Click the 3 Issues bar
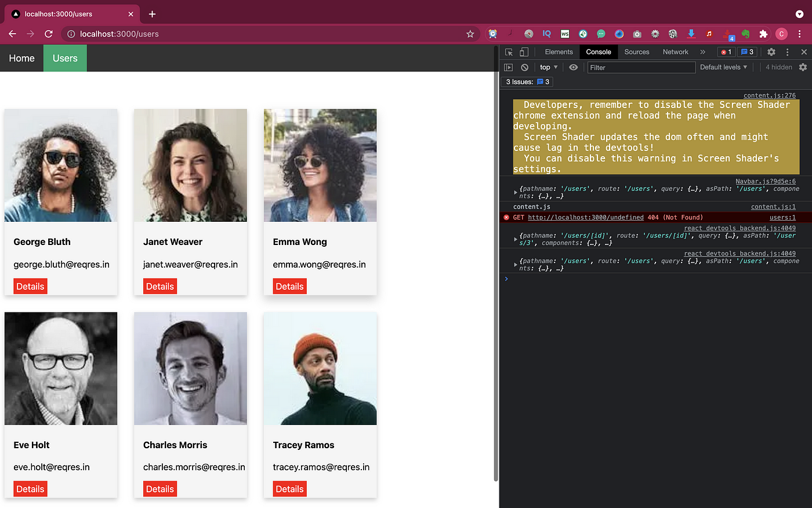Screen dimensions: 812x508 point(527,82)
